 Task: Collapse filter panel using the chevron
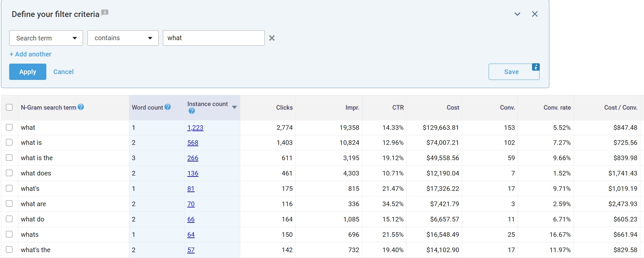(x=517, y=14)
